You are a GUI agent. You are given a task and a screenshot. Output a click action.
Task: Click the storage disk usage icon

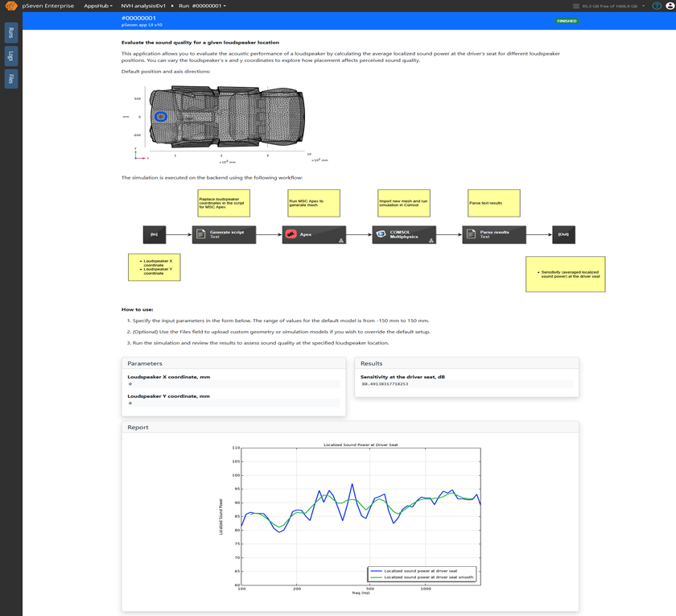pos(575,6)
